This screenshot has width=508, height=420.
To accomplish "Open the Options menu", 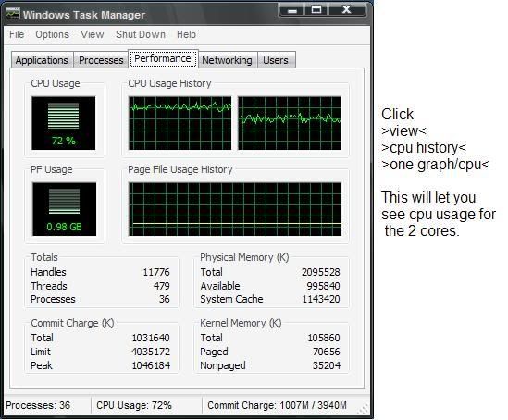I will pos(52,34).
